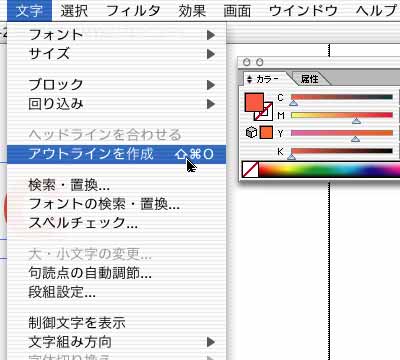Choose フォントの検索・置換... menu item
The image size is (400, 360).
117,204
